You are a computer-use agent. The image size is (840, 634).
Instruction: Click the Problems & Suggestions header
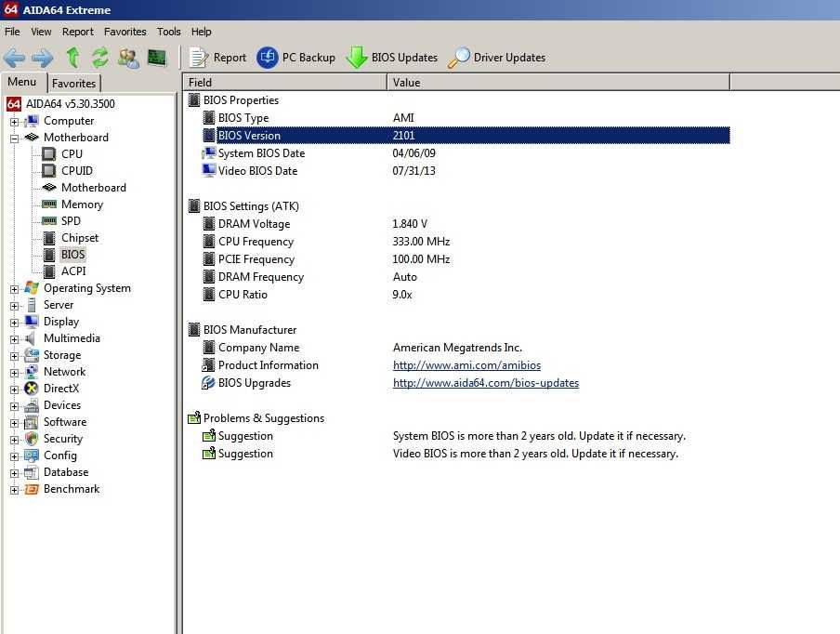(264, 418)
